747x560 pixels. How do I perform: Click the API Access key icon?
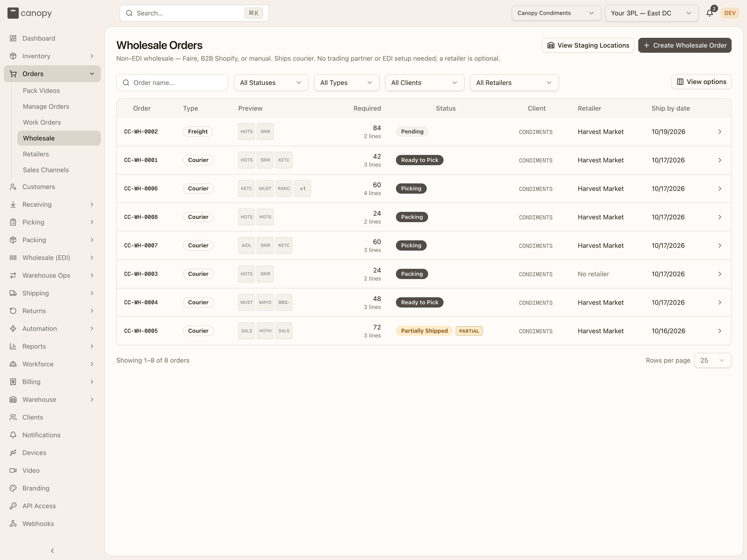click(13, 506)
